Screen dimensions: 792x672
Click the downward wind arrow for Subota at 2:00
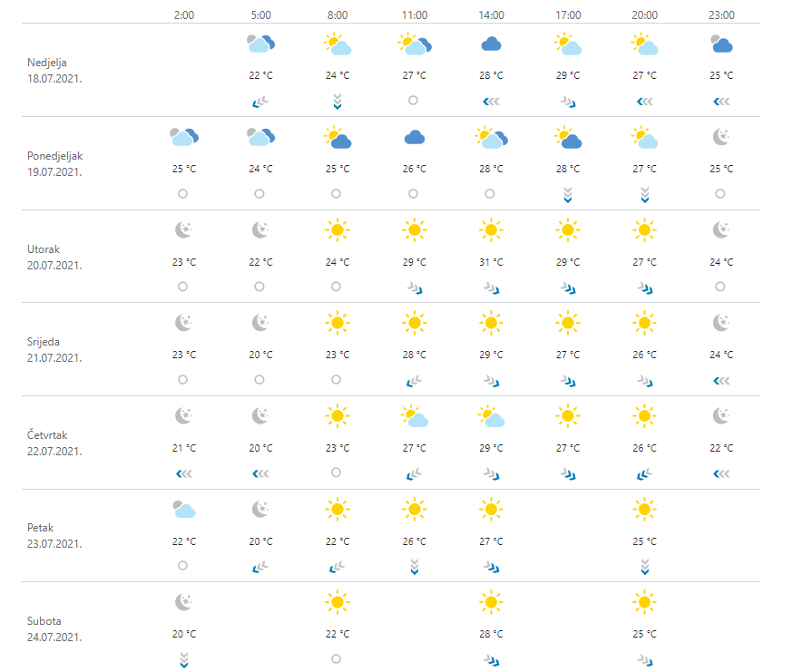(183, 659)
